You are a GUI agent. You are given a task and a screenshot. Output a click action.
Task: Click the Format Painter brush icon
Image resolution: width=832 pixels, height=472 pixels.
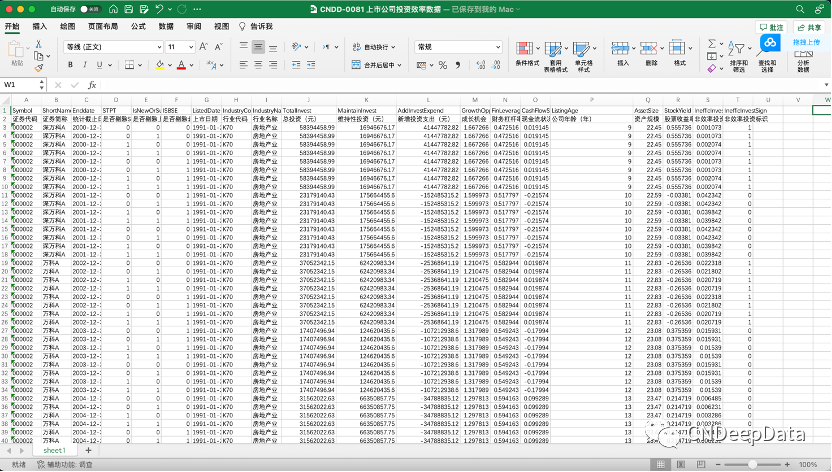click(38, 68)
